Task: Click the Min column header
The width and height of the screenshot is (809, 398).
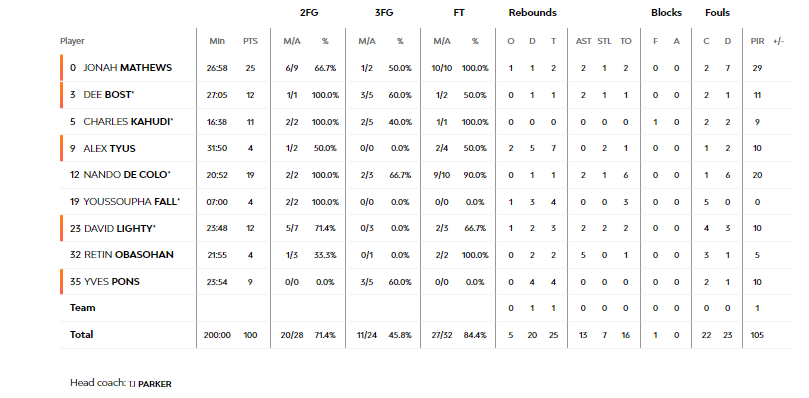Action: 217,41
